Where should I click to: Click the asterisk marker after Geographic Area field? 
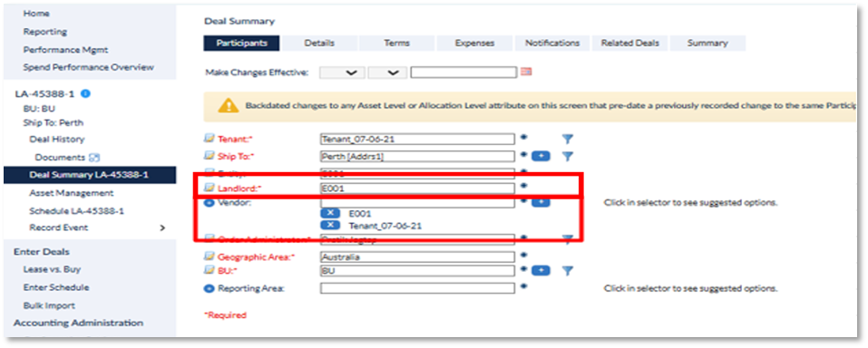523,255
